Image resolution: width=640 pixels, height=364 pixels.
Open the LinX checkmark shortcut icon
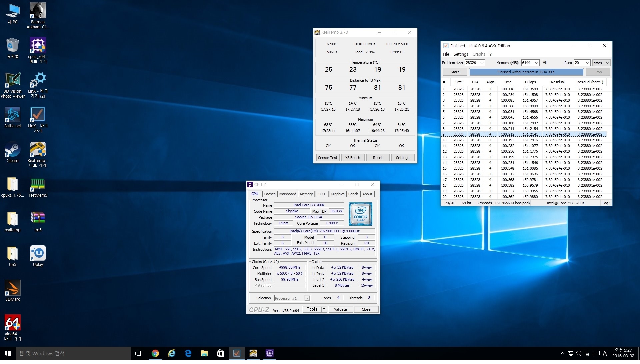point(38,120)
